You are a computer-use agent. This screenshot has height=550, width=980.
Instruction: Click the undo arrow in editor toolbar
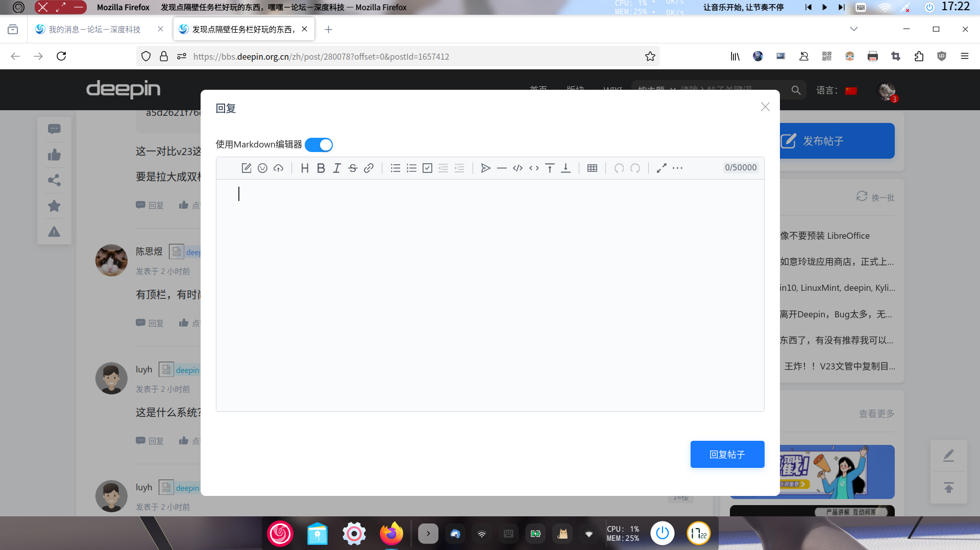[x=619, y=168]
